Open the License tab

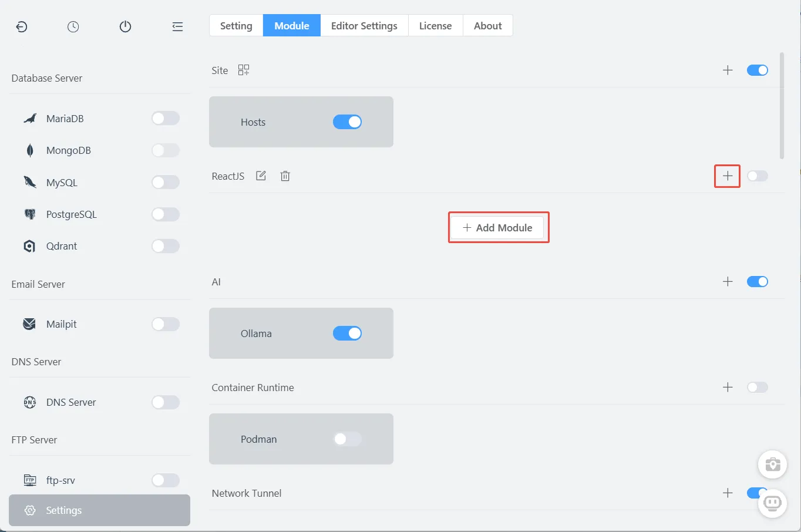pyautogui.click(x=435, y=26)
